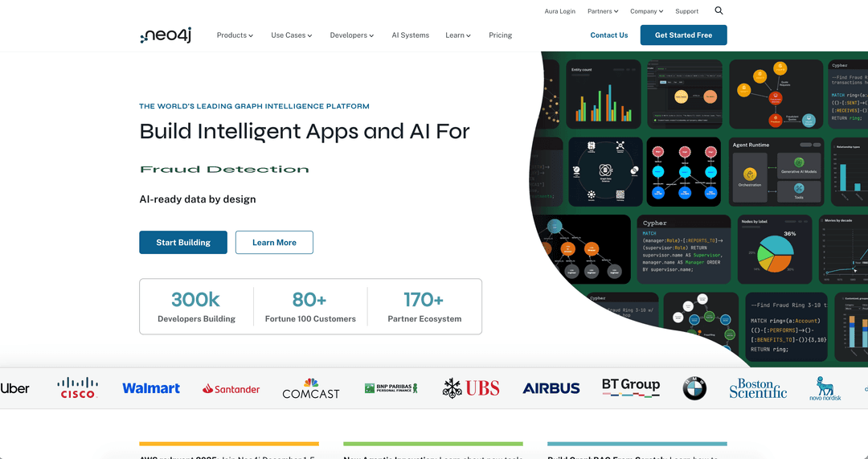Follow the Aura Login link
This screenshot has height=459, width=868.
[560, 11]
